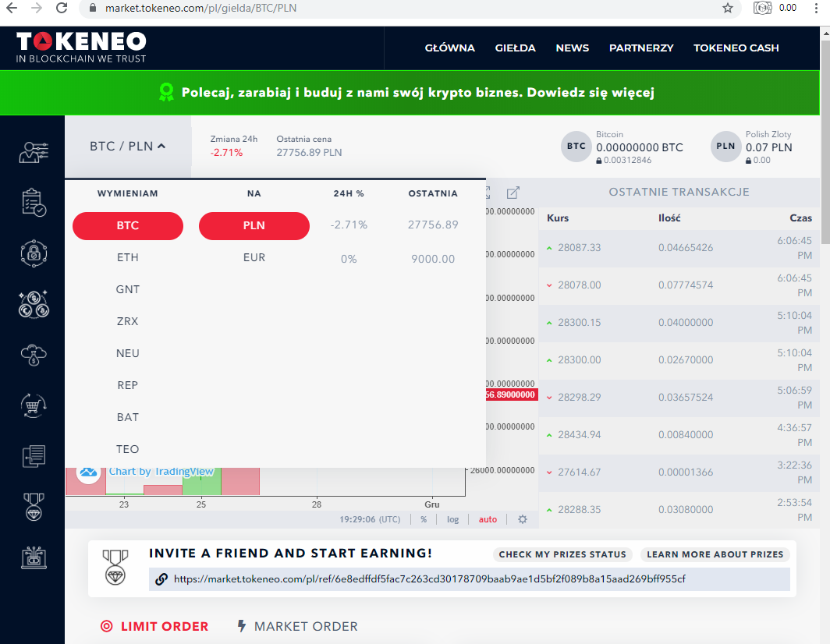Click the chart time 19:29:06 (UTC)
This screenshot has width=830, height=644.
[370, 520]
